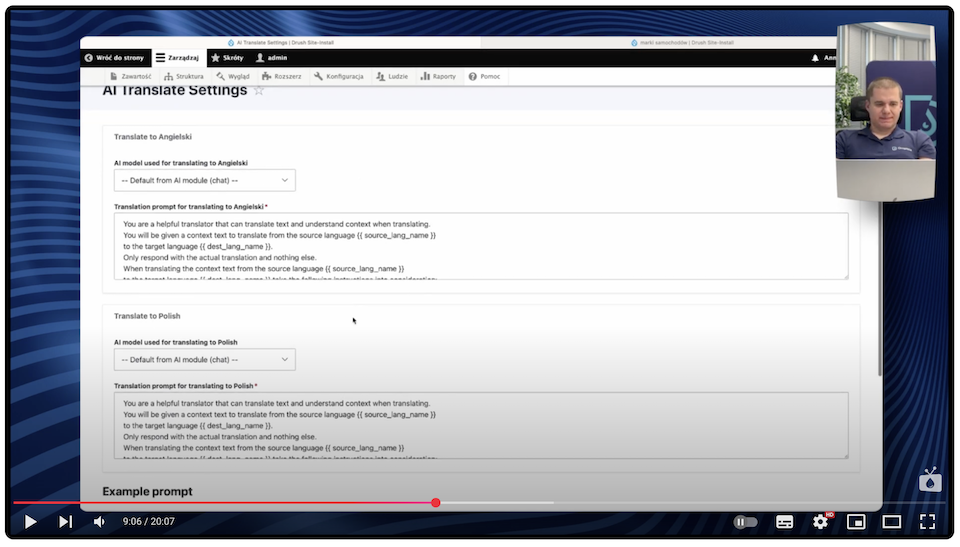
Task: Seek using the red progress bar handle
Action: [435, 503]
